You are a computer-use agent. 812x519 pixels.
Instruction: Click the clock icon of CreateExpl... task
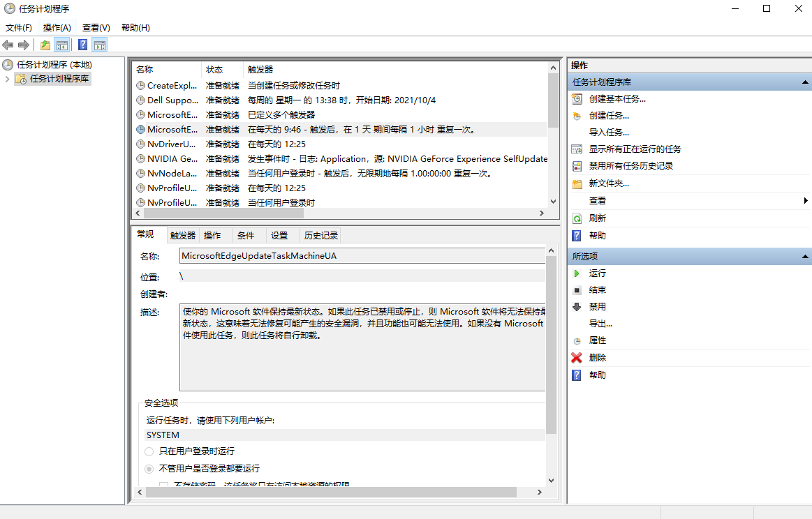140,85
